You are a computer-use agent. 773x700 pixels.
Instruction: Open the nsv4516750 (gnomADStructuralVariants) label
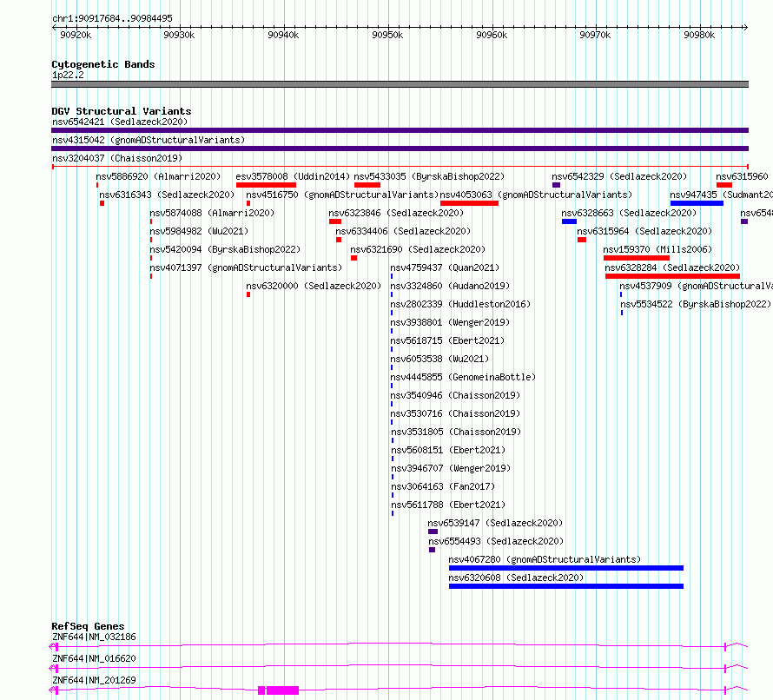pos(342,195)
